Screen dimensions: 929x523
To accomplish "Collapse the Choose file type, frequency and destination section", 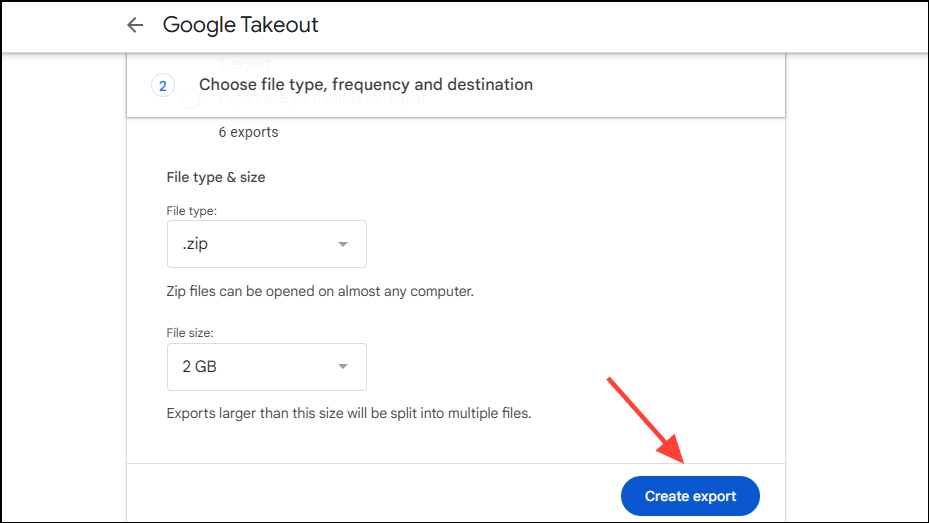I will [x=456, y=85].
